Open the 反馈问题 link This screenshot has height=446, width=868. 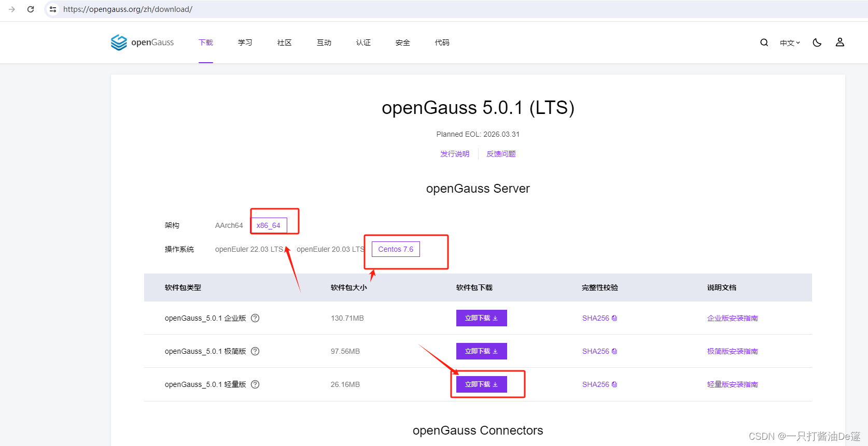pos(501,154)
